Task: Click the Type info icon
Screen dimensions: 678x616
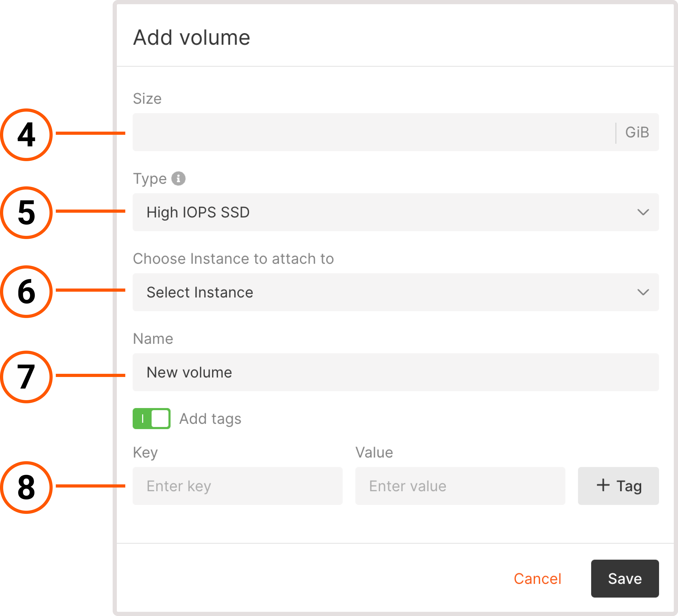Action: (178, 179)
